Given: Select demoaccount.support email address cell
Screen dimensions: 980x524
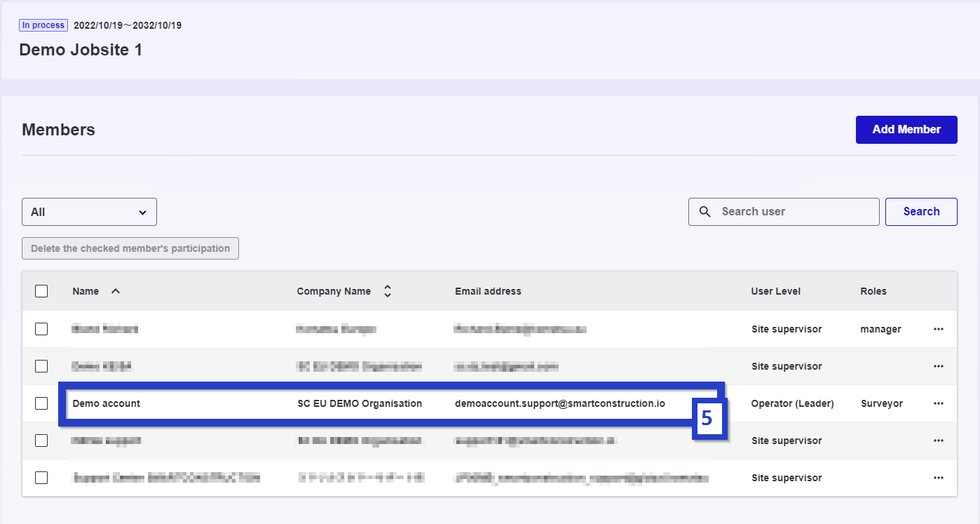Looking at the screenshot, I should pyautogui.click(x=559, y=403).
